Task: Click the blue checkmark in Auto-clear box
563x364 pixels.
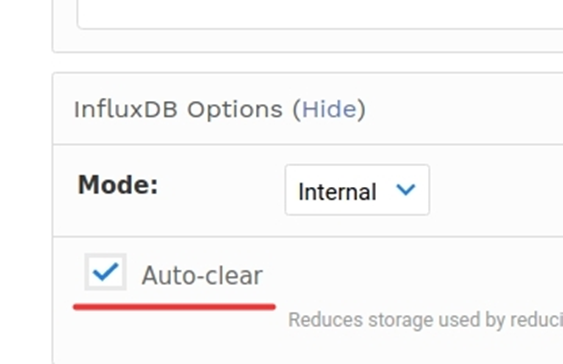Action: [x=106, y=271]
